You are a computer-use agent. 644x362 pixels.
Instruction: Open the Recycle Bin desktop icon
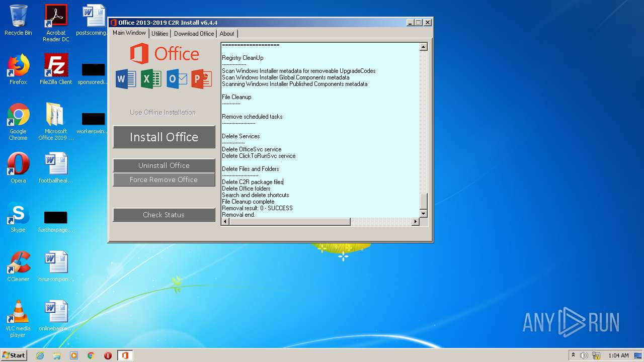click(18, 20)
